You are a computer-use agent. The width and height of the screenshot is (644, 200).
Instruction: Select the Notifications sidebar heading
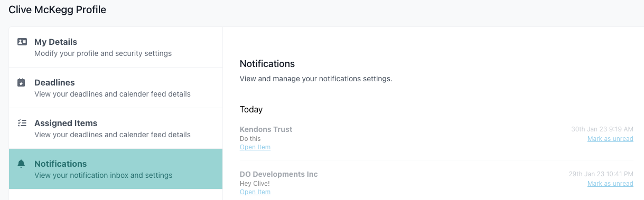(x=61, y=164)
